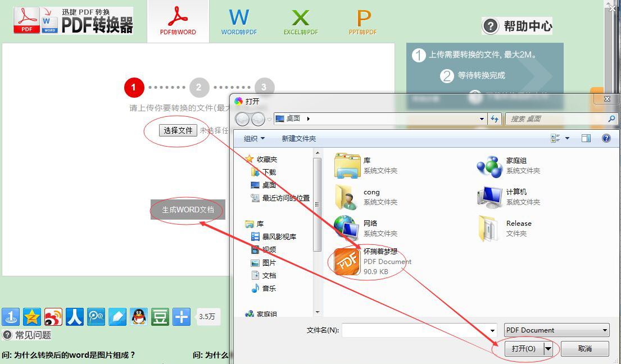Viewport: 621px width, 364px height.
Task: Open the 组织 menu
Action: click(254, 139)
